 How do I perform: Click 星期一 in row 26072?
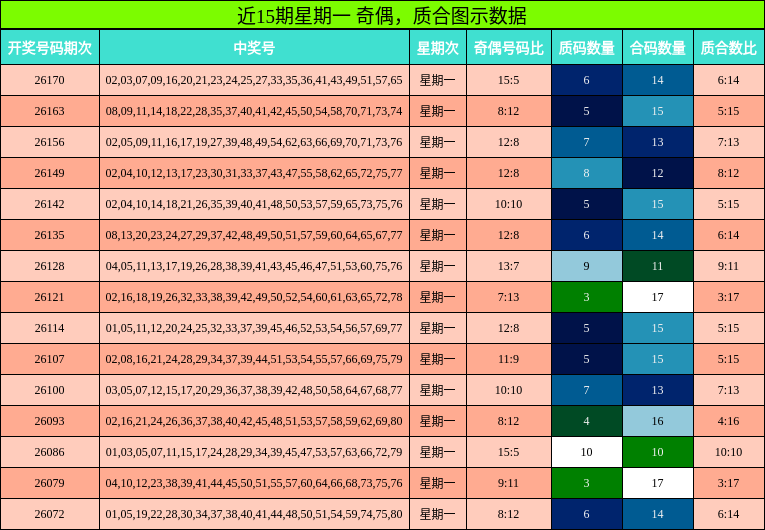[438, 514]
